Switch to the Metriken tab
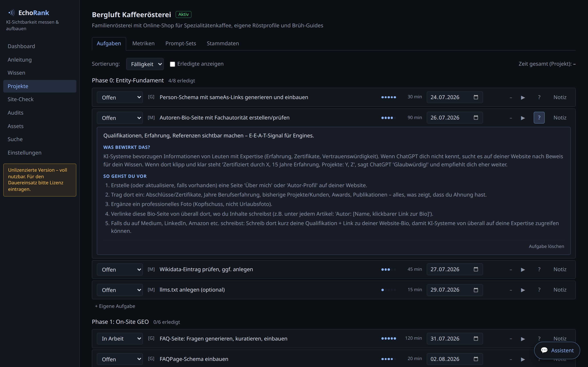Image resolution: width=588 pixels, height=367 pixels. pyautogui.click(x=143, y=43)
